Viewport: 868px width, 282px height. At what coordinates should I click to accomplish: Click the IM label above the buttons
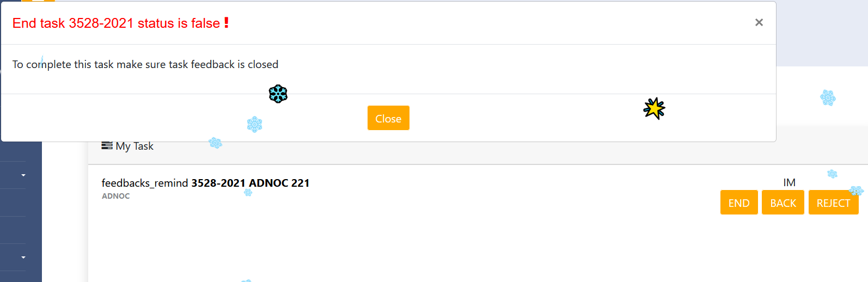[789, 182]
